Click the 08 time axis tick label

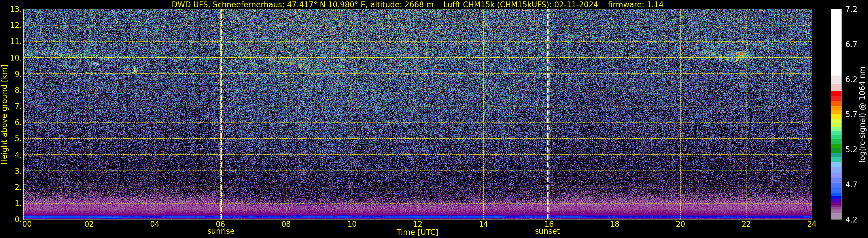[286, 224]
